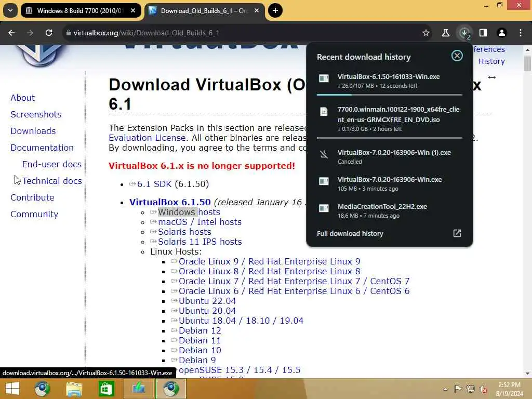Open the profile avatar menu

(502, 33)
